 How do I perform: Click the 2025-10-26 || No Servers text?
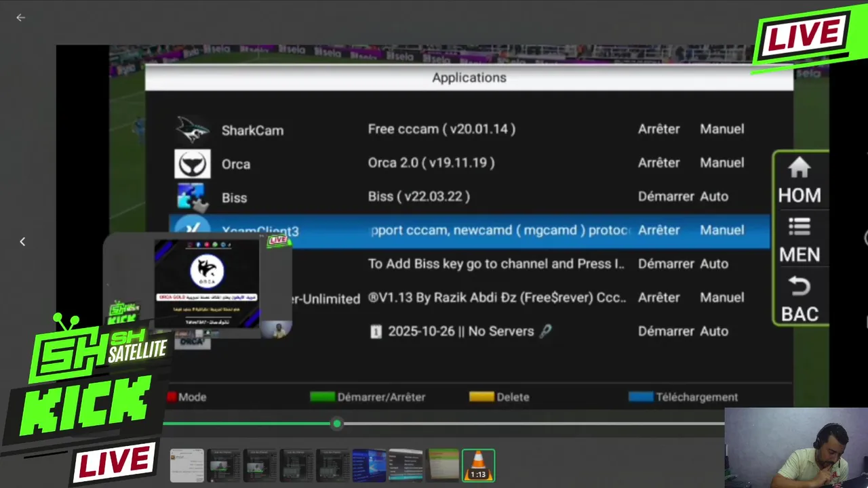[460, 331]
